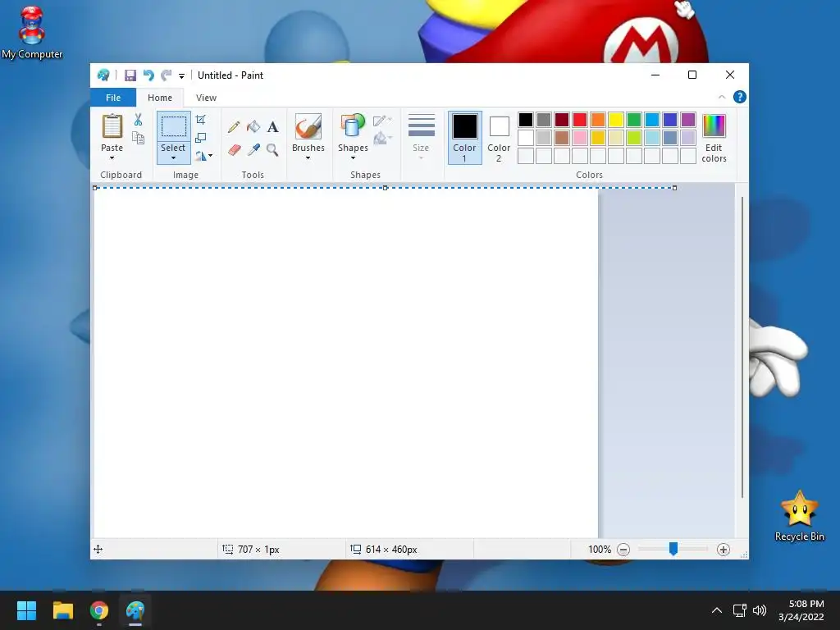This screenshot has height=630, width=840.
Task: Click the Cut scissors icon
Action: [138, 120]
